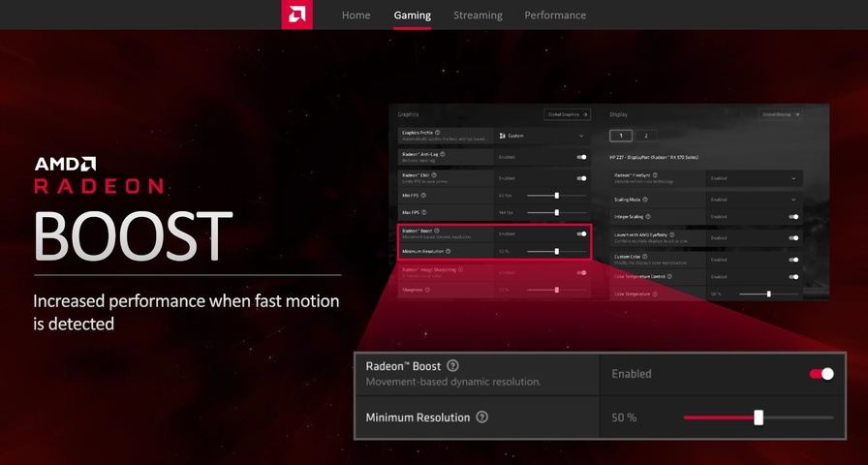Open Global Graphics settings button
Image resolution: width=868 pixels, height=465 pixels.
pyautogui.click(x=568, y=114)
